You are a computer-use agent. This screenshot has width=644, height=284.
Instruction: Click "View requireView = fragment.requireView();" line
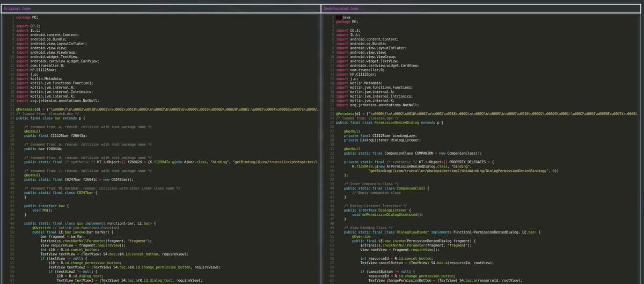coord(83,245)
